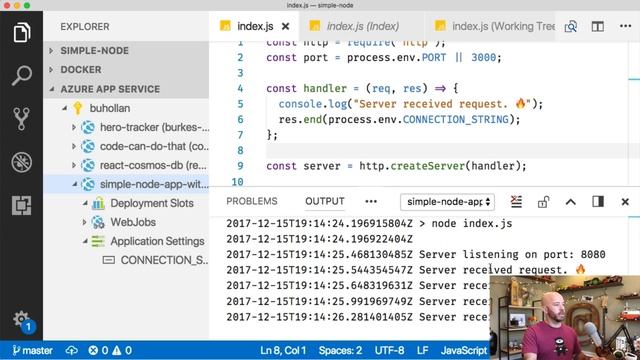The height and width of the screenshot is (360, 640).
Task: Expand the code-can-do-that node arrow
Action: pos(74,146)
